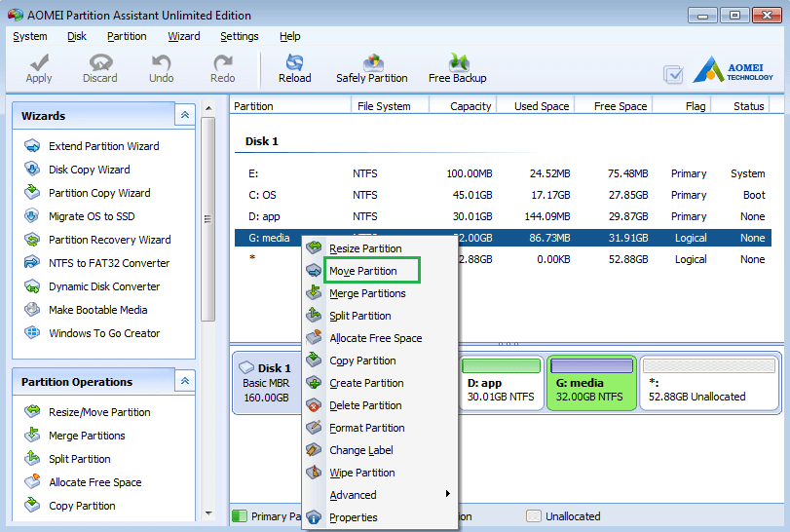Select the D: app block in disk map
This screenshot has height=532, width=790.
(501, 383)
